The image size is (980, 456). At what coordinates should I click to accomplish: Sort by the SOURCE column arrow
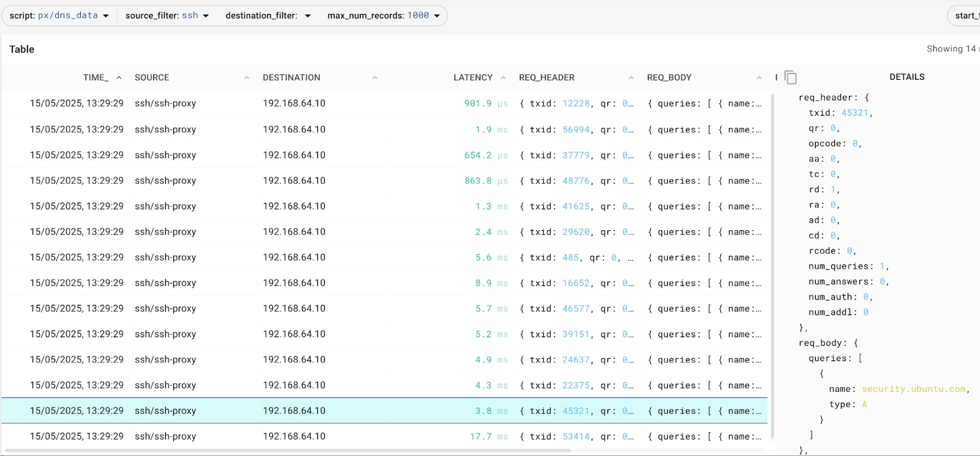[247, 78]
